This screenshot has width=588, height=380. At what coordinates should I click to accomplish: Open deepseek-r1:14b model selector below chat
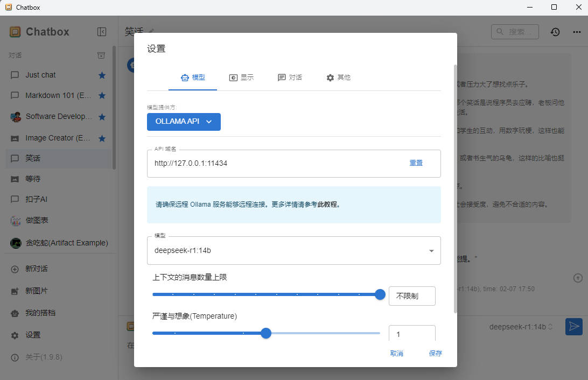click(521, 327)
